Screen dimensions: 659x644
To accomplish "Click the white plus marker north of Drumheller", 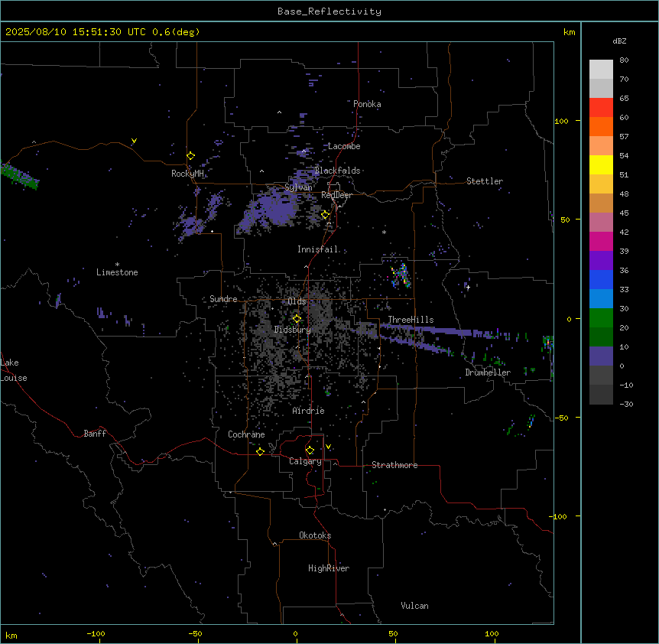I will point(468,287).
